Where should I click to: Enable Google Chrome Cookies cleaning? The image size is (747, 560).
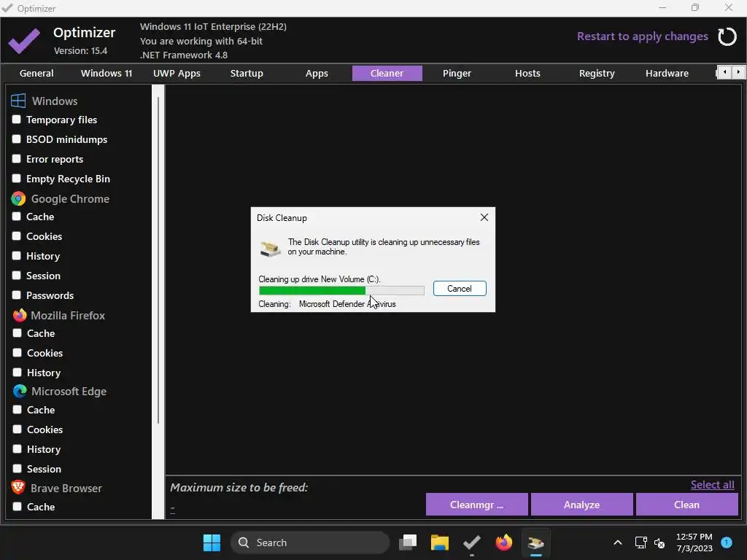tap(17, 236)
